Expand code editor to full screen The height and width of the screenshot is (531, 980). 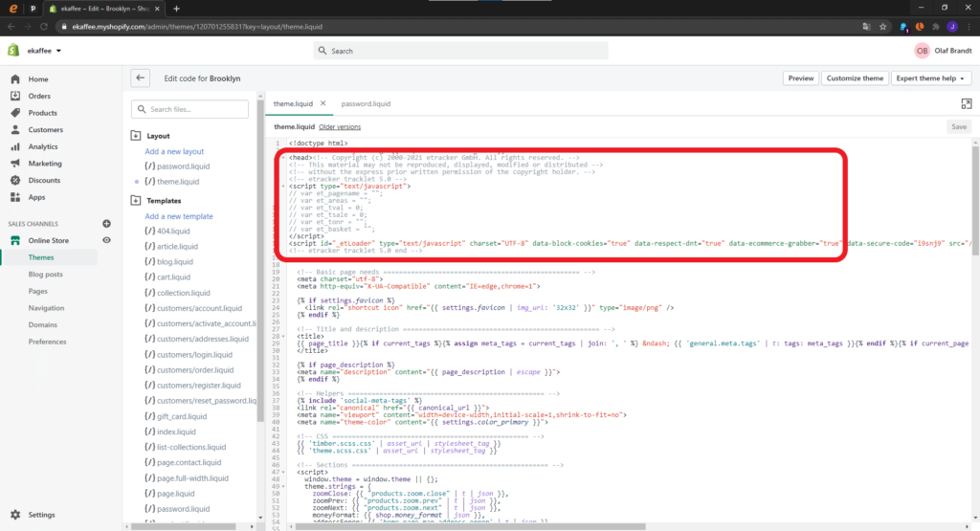967,103
